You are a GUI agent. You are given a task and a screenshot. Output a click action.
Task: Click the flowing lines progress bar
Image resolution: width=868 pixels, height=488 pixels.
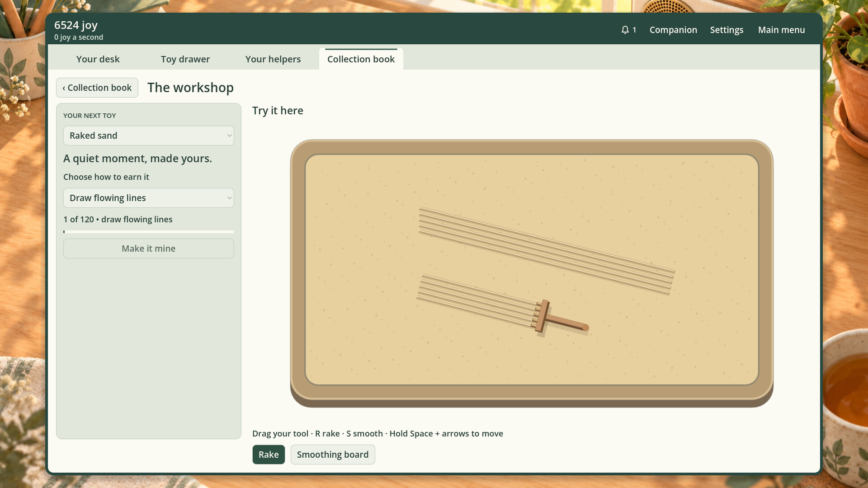[149, 232]
